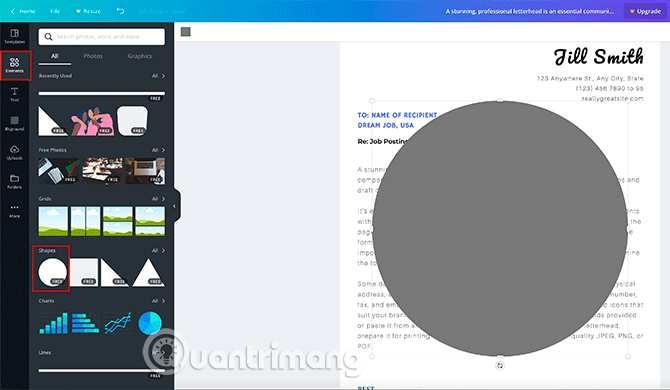Open the Elements sidebar panel
670x390 pixels.
coord(15,65)
